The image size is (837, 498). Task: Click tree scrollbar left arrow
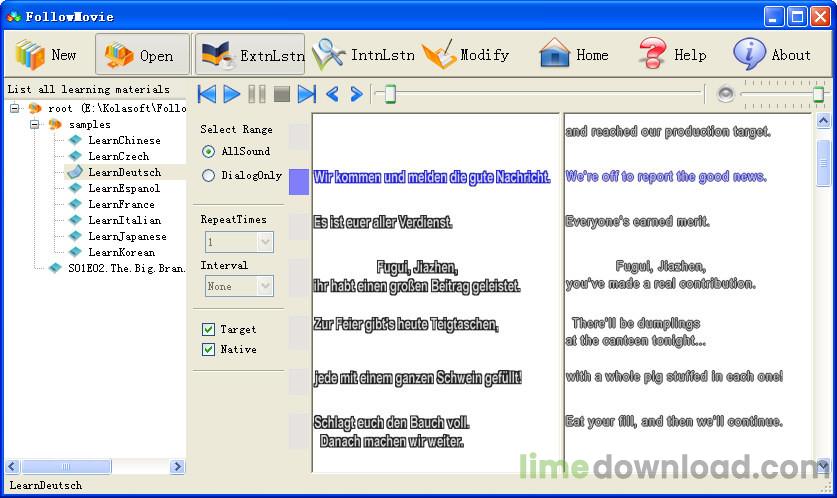point(12,467)
